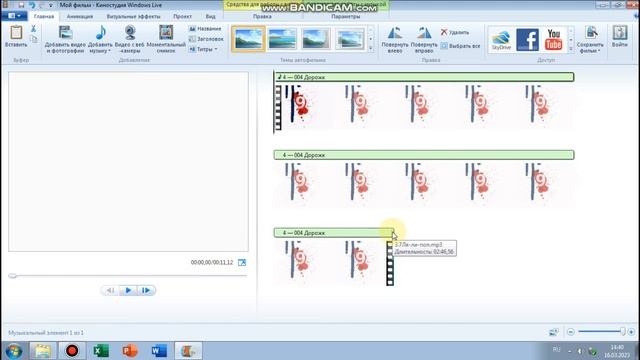The width and height of the screenshot is (640, 360).
Task: Click Select all (Выбрать все)
Action: 460,46
